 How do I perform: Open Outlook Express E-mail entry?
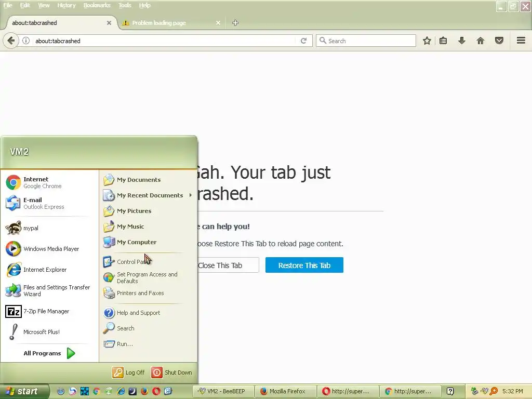pyautogui.click(x=49, y=203)
